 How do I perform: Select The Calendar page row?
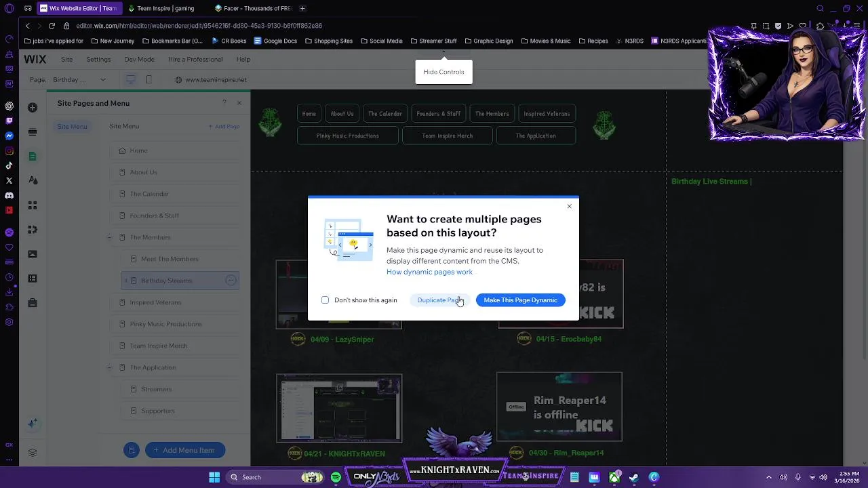click(x=175, y=194)
